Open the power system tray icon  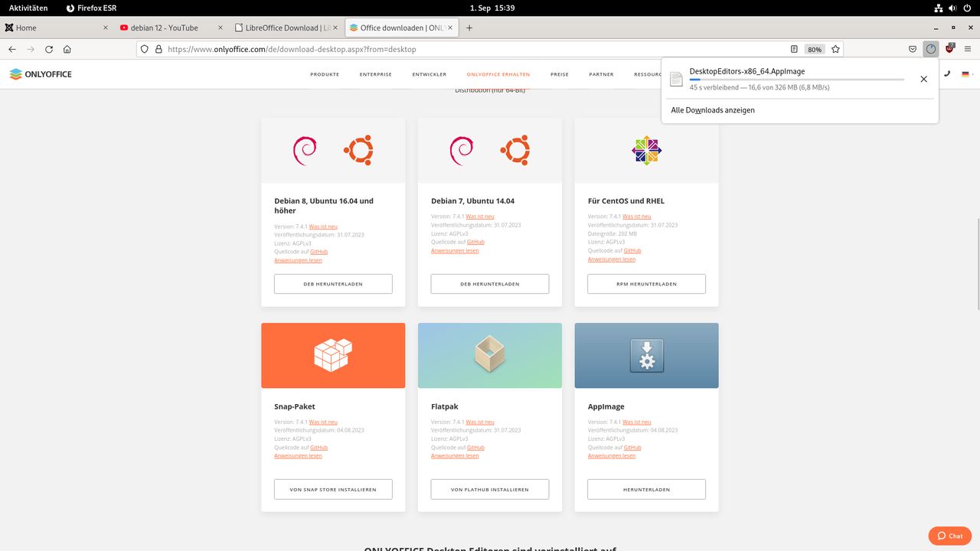pyautogui.click(x=968, y=8)
